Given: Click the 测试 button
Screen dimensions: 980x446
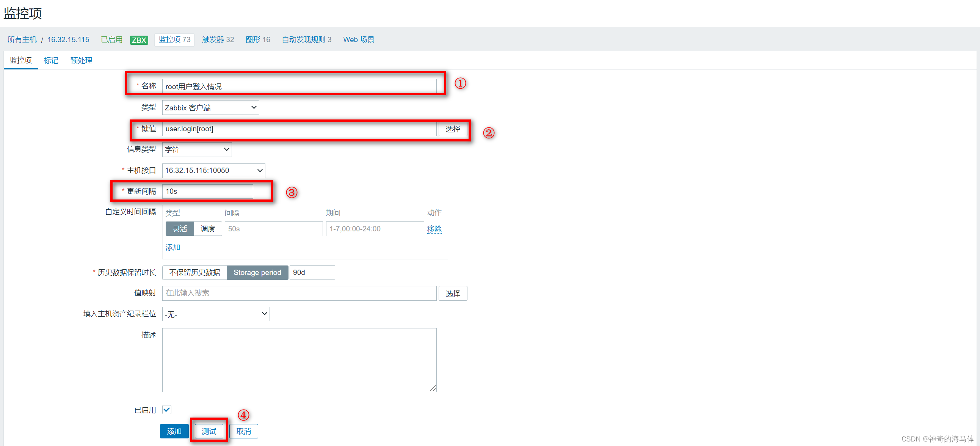Looking at the screenshot, I should click(x=209, y=431).
